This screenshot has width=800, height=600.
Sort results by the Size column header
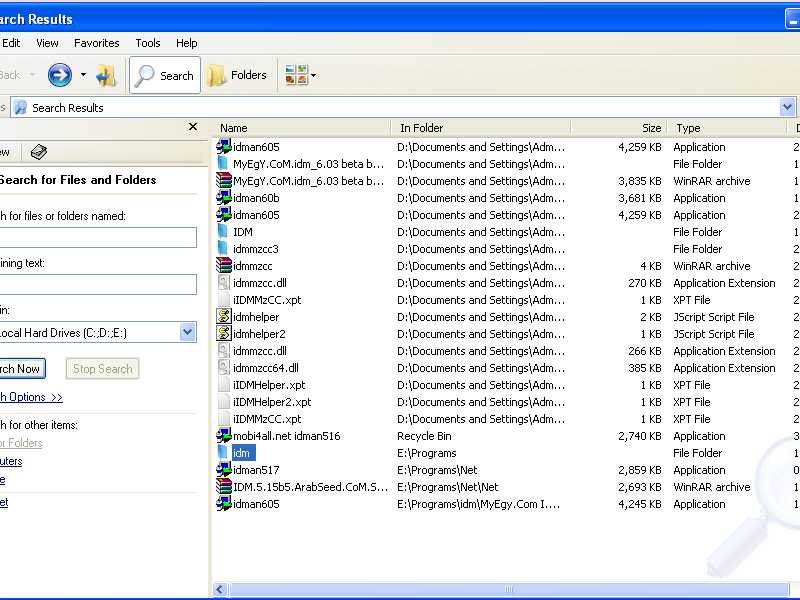[x=618, y=128]
